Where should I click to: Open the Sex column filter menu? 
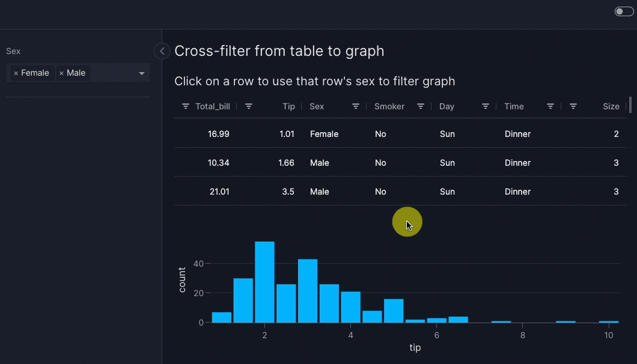pos(356,106)
